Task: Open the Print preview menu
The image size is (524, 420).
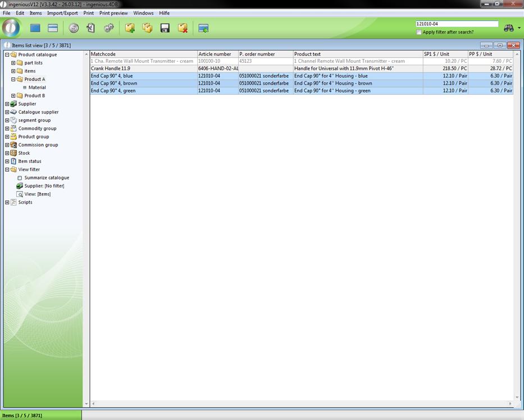Action: click(x=113, y=13)
